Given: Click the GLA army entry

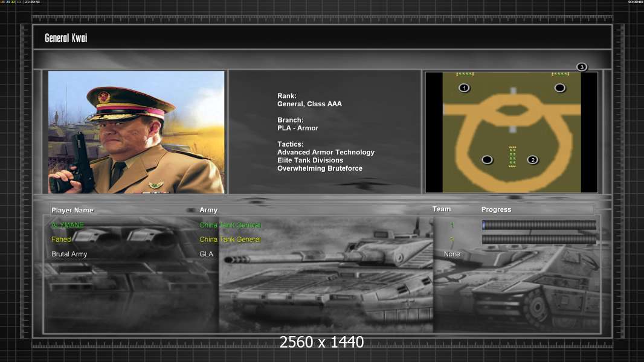Looking at the screenshot, I should coord(207,254).
